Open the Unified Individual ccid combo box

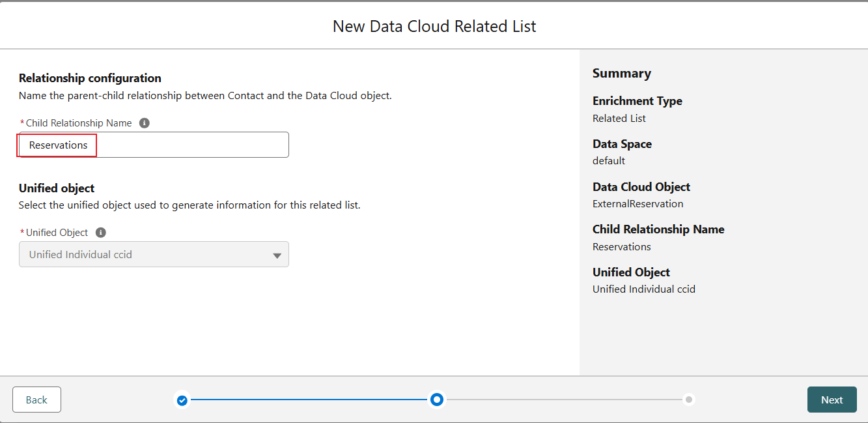pyautogui.click(x=154, y=255)
